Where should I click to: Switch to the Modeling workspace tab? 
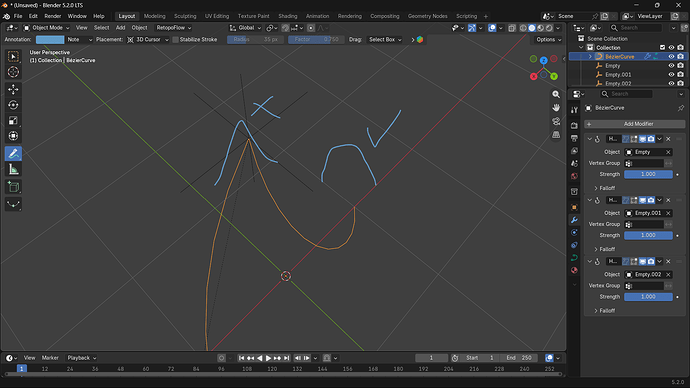click(x=154, y=16)
